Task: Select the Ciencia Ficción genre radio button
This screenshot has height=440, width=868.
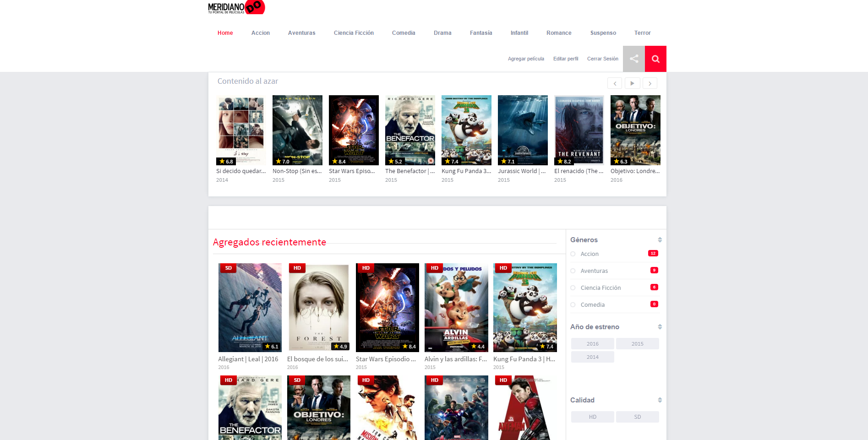Action: click(x=573, y=288)
